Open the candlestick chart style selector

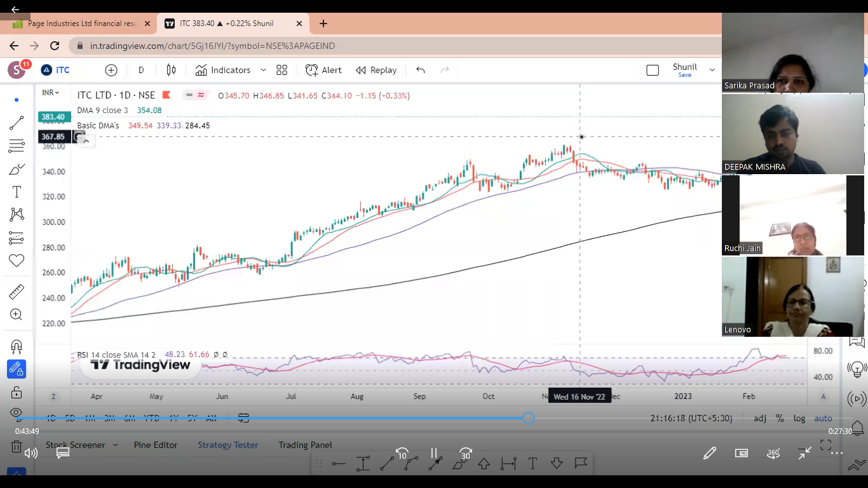point(171,70)
